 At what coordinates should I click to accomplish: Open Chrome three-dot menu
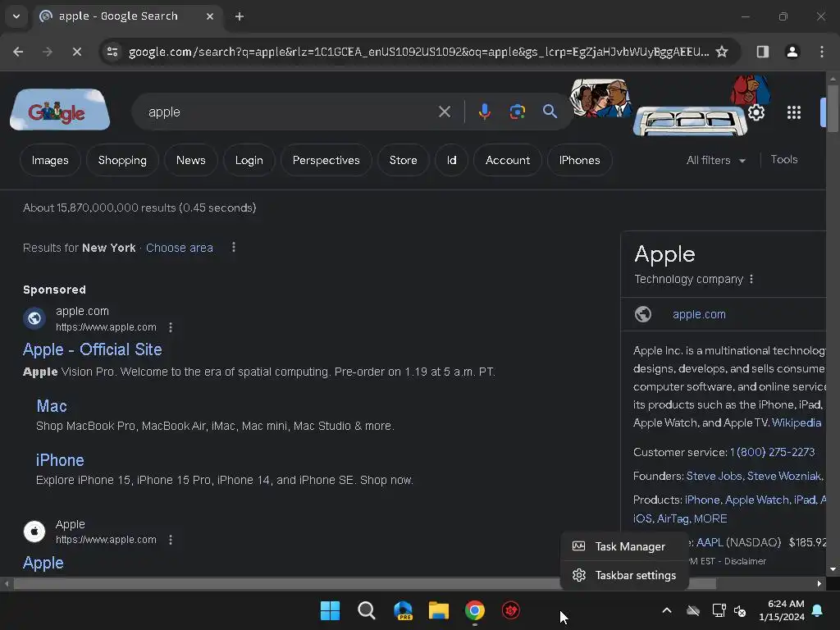coord(822,52)
